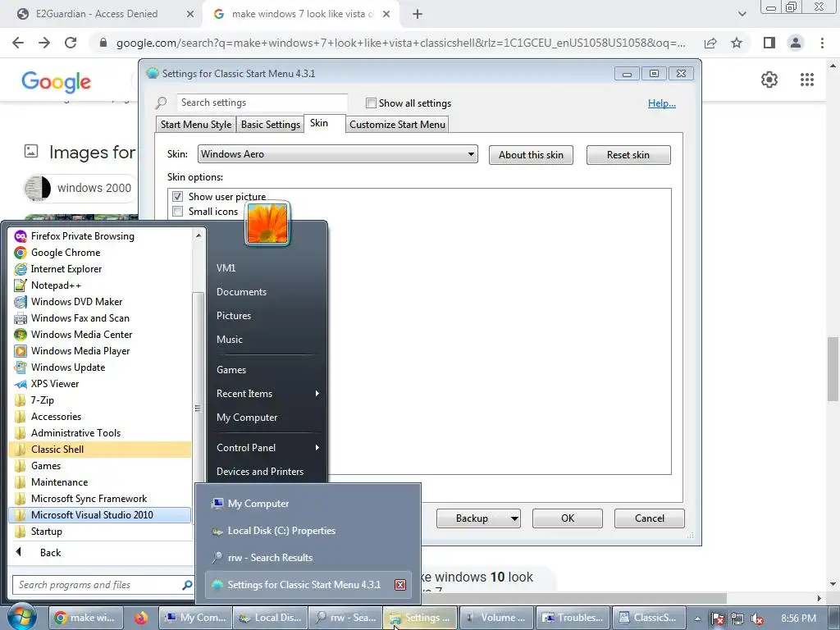This screenshot has height=630, width=840.
Task: Click the Action Center flag tray icon
Action: pos(717,619)
